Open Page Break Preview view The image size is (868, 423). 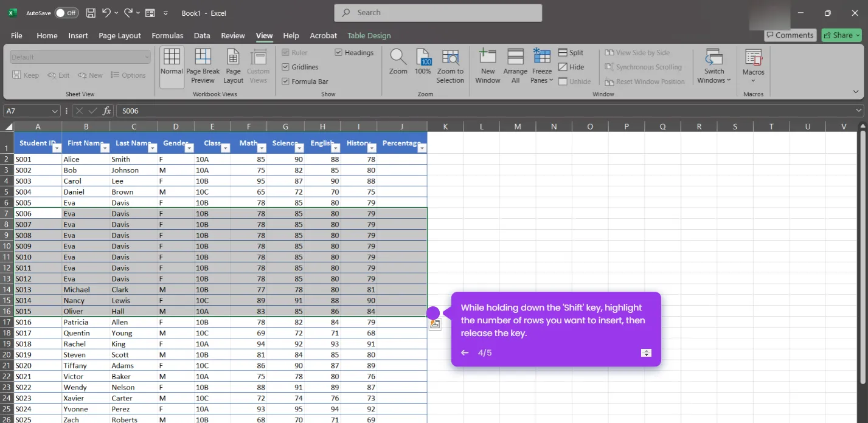pyautogui.click(x=203, y=66)
